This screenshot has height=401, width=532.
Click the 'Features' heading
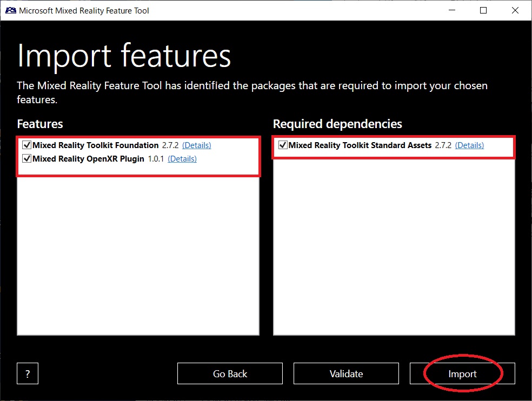click(x=40, y=124)
